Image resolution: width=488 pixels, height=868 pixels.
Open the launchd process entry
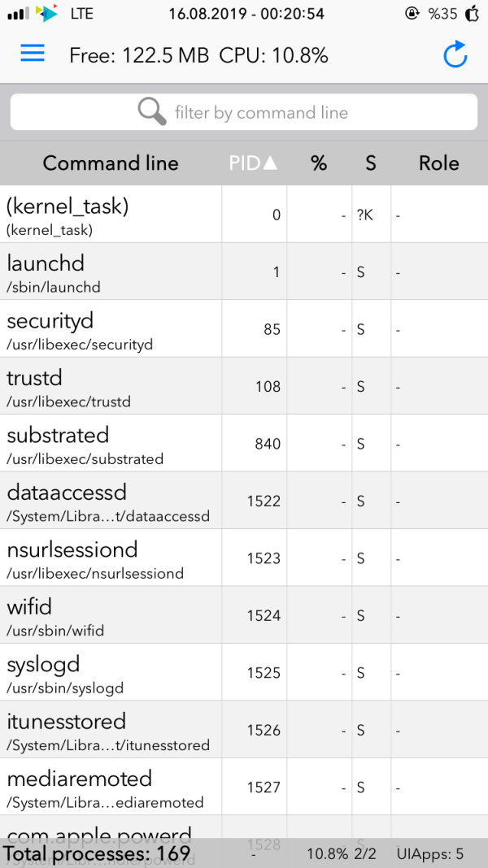(111, 271)
